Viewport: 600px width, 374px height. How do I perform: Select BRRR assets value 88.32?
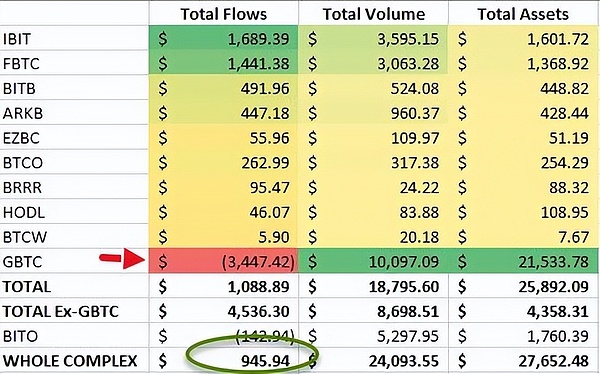[x=569, y=188]
